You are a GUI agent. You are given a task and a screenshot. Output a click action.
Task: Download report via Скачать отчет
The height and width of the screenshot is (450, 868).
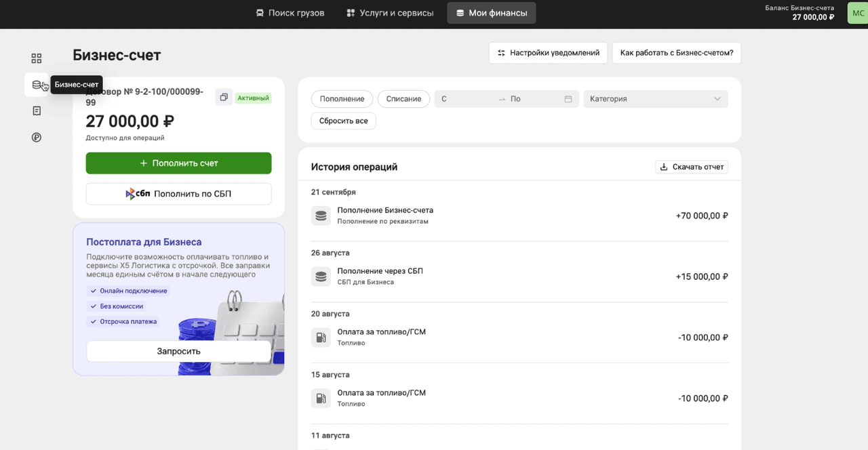pyautogui.click(x=692, y=167)
